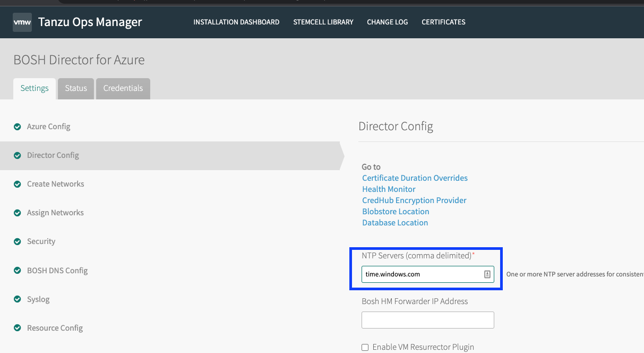Click the Bosh HM Forwarder IP Address field
Image resolution: width=644 pixels, height=353 pixels.
[428, 320]
